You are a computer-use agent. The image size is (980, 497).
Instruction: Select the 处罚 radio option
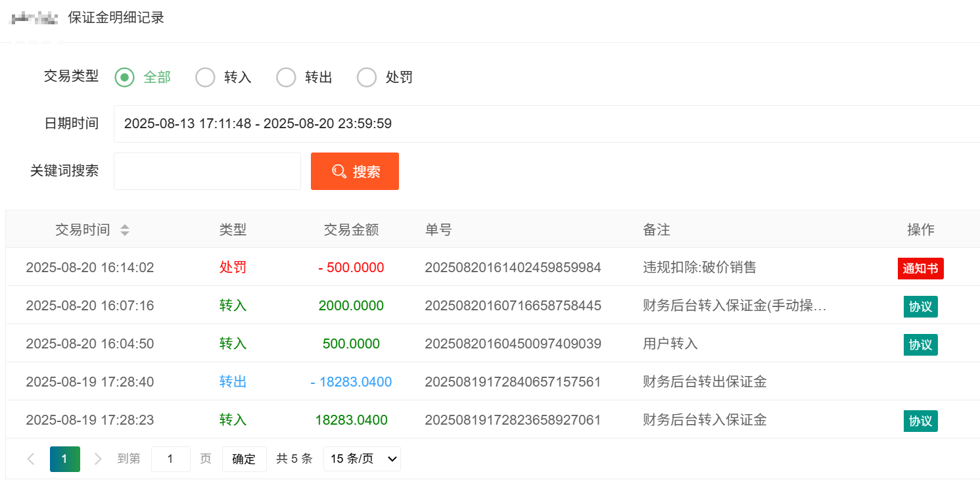[367, 78]
